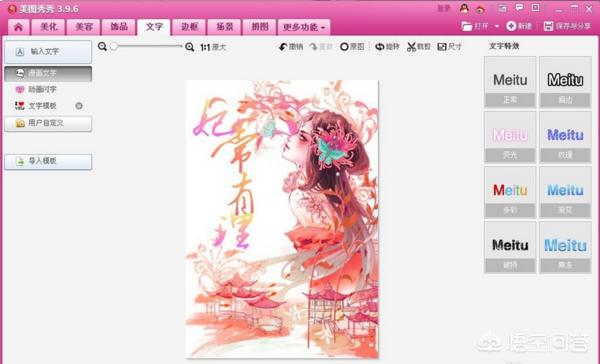
Task: Open the 饰品 tab
Action: [119, 27]
